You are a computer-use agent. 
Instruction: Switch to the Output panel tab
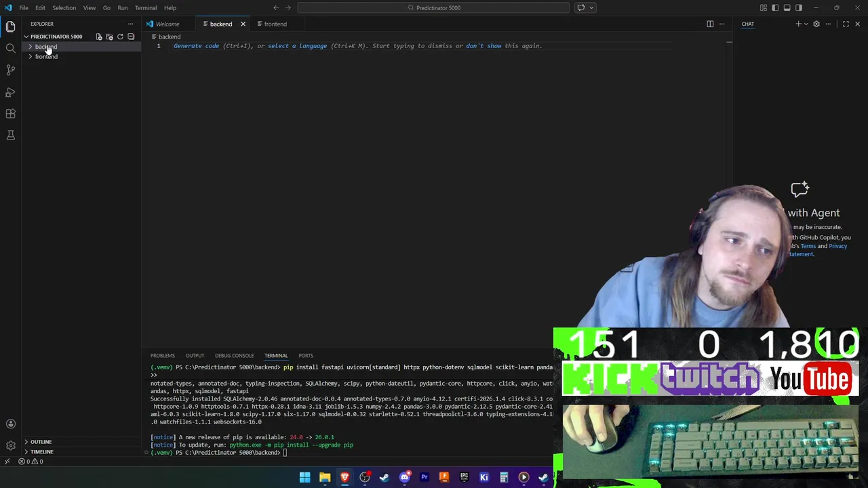click(x=195, y=355)
